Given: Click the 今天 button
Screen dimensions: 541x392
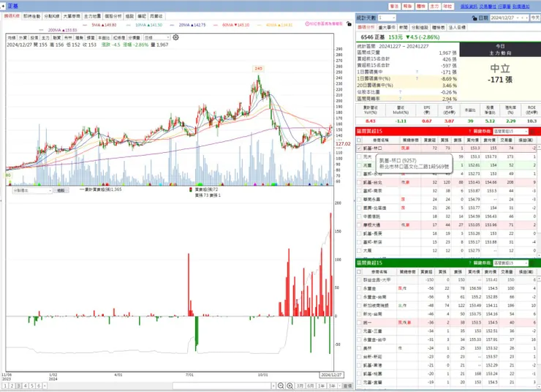Looking at the screenshot, I should 535,18.
